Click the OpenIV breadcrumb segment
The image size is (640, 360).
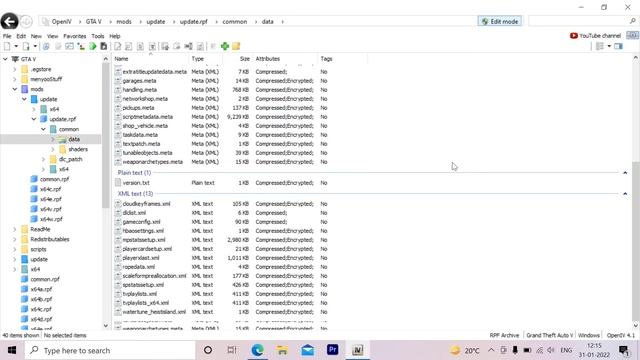click(x=61, y=22)
